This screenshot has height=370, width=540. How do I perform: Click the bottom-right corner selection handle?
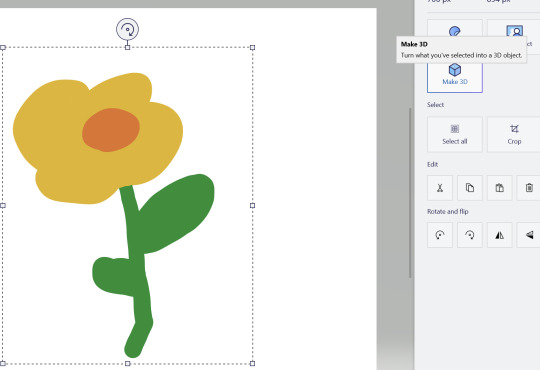click(x=252, y=363)
